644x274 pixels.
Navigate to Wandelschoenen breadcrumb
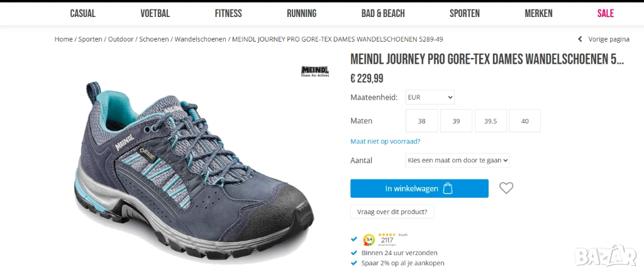(200, 39)
